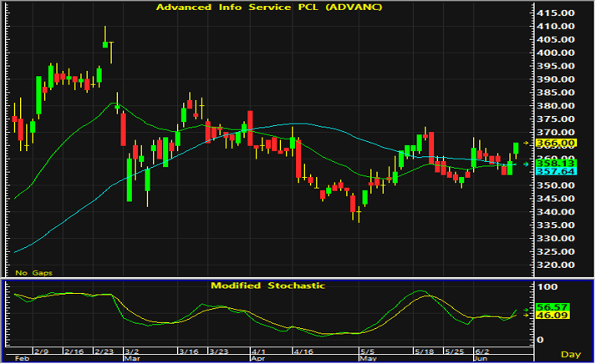Click the Mar month label

click(x=132, y=358)
